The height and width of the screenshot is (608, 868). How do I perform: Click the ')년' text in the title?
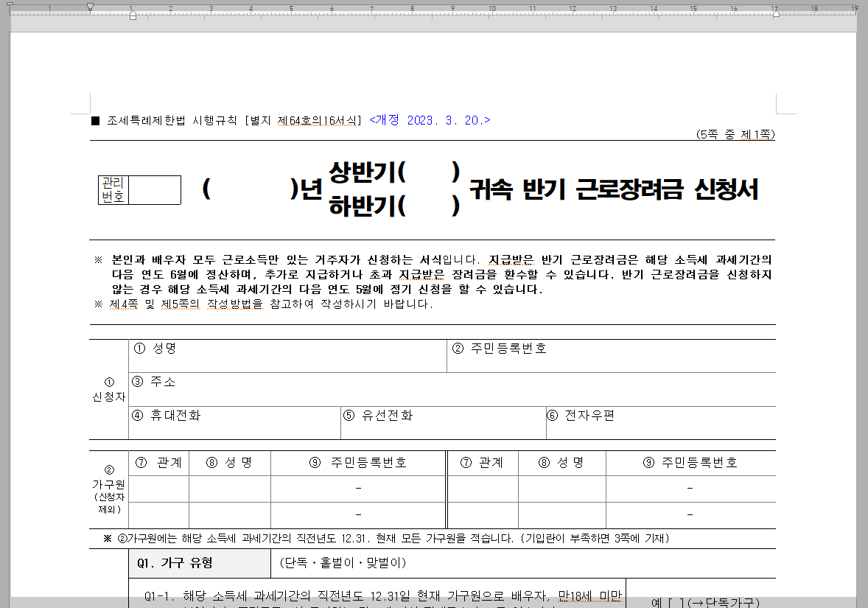coord(306,189)
